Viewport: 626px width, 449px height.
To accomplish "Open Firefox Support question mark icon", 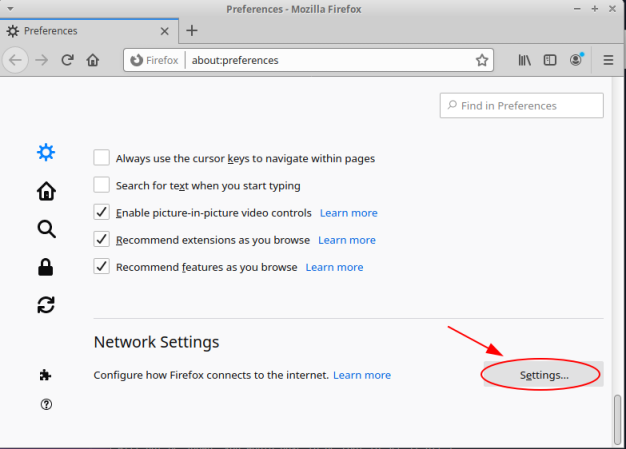I will (x=46, y=404).
